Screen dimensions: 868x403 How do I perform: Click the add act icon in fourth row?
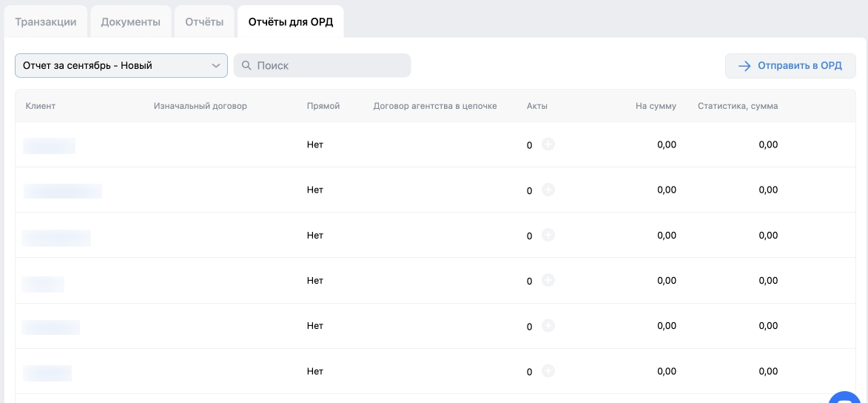548,280
